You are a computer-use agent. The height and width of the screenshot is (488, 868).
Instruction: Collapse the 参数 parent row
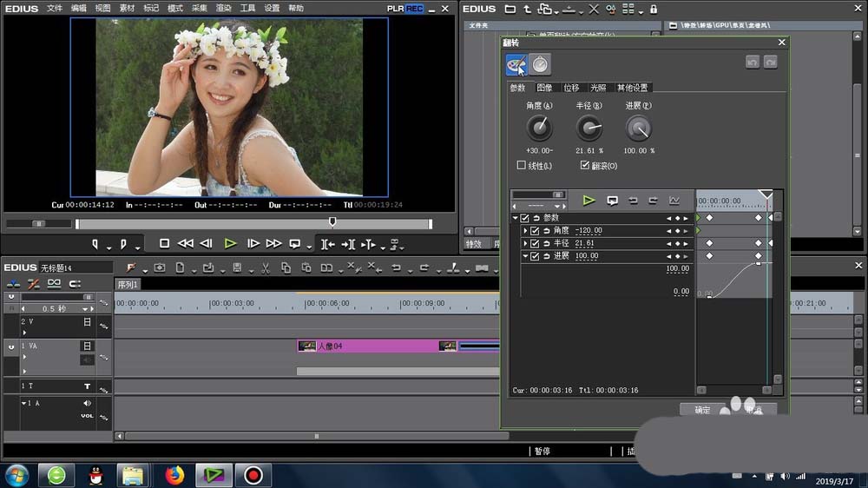(515, 218)
